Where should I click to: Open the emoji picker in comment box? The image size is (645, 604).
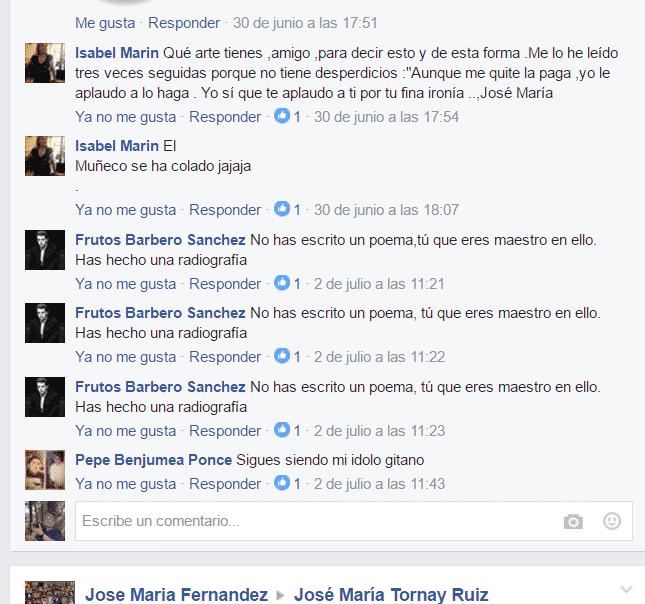[612, 521]
